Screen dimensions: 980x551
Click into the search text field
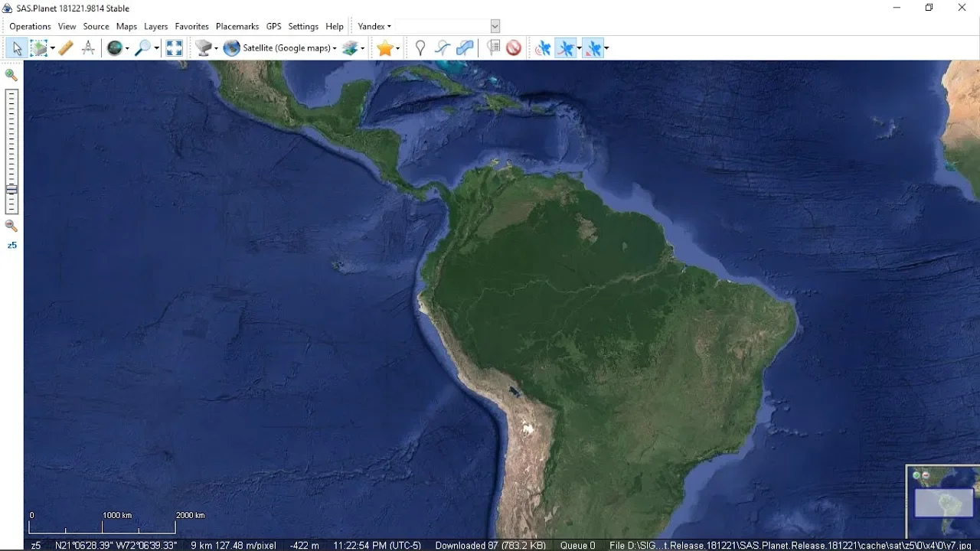click(x=443, y=26)
